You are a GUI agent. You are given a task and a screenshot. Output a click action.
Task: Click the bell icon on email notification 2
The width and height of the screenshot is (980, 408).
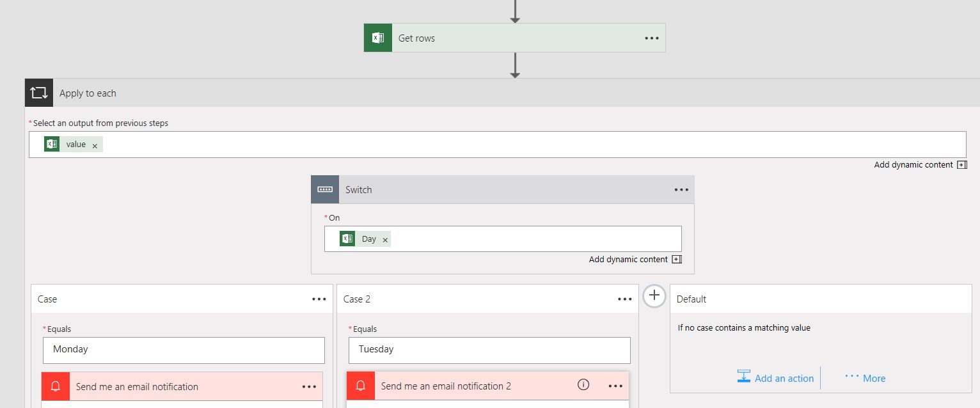(361, 386)
